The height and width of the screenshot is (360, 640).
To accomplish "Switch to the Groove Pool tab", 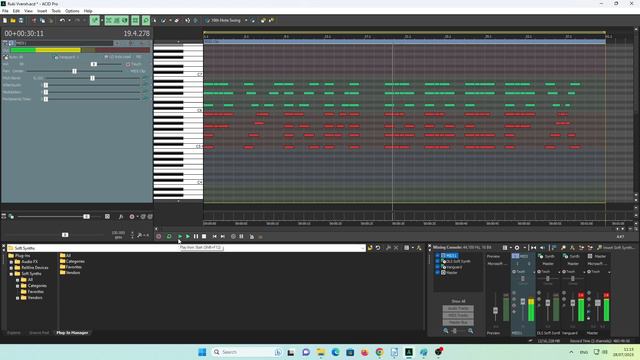I will point(39,333).
